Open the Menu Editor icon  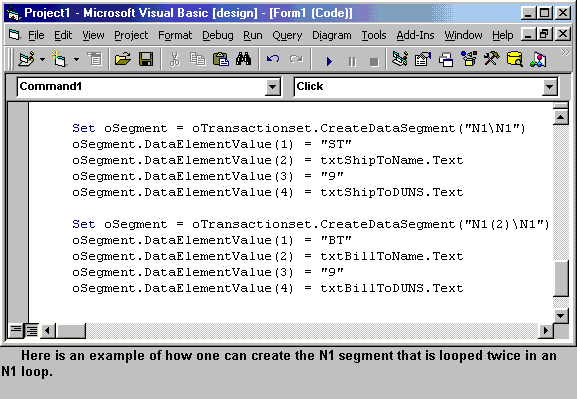pyautogui.click(x=95, y=59)
